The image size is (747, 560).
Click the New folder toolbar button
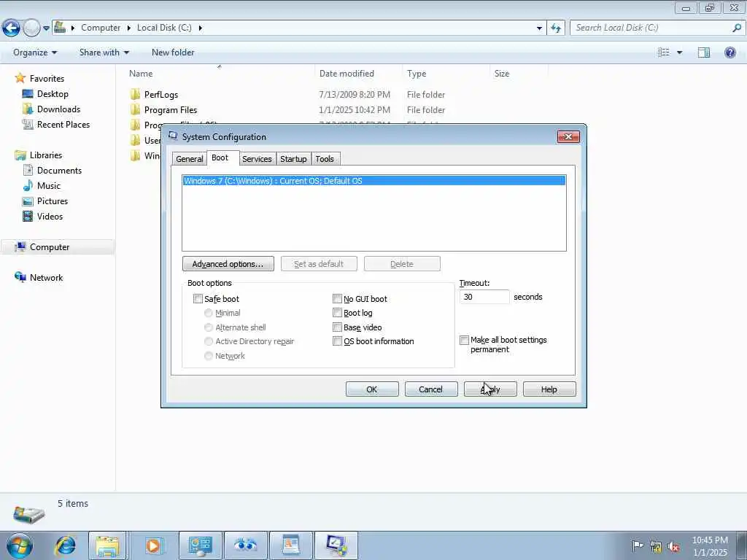173,52
